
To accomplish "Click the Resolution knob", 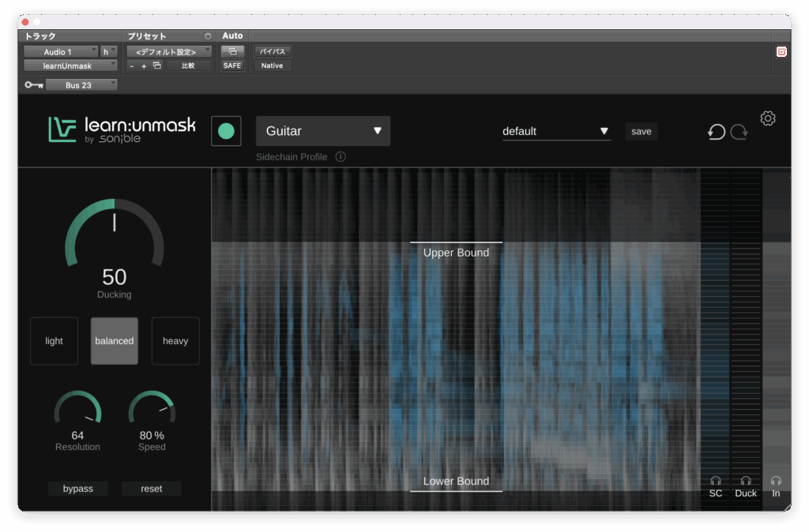I will tap(78, 407).
